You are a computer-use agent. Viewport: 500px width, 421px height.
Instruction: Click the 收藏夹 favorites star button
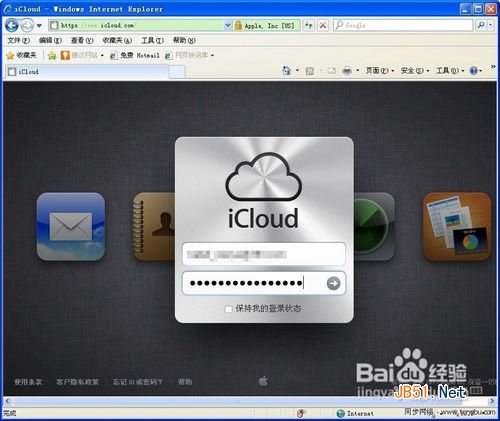(21, 55)
